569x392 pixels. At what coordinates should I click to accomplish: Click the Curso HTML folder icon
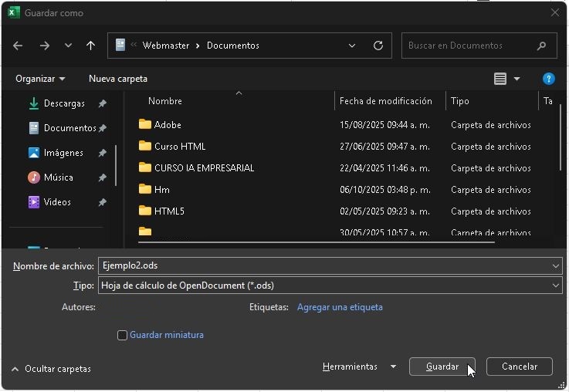pyautogui.click(x=145, y=146)
